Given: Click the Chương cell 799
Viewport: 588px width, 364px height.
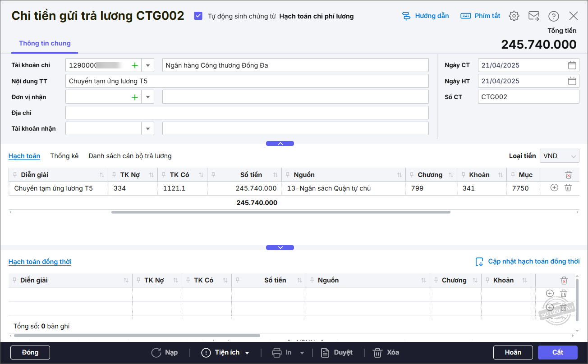Looking at the screenshot, I should 431,188.
